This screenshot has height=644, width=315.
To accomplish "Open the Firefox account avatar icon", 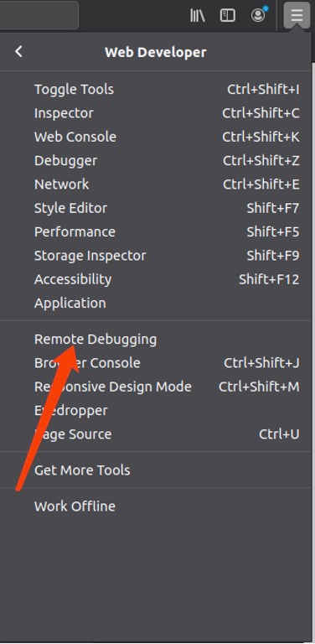I will 258,15.
